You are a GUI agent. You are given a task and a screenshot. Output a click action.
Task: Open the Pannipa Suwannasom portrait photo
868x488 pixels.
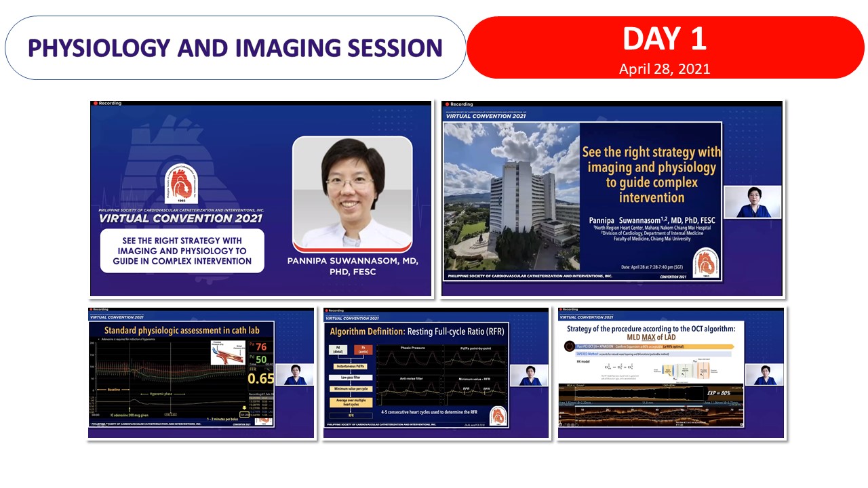352,192
